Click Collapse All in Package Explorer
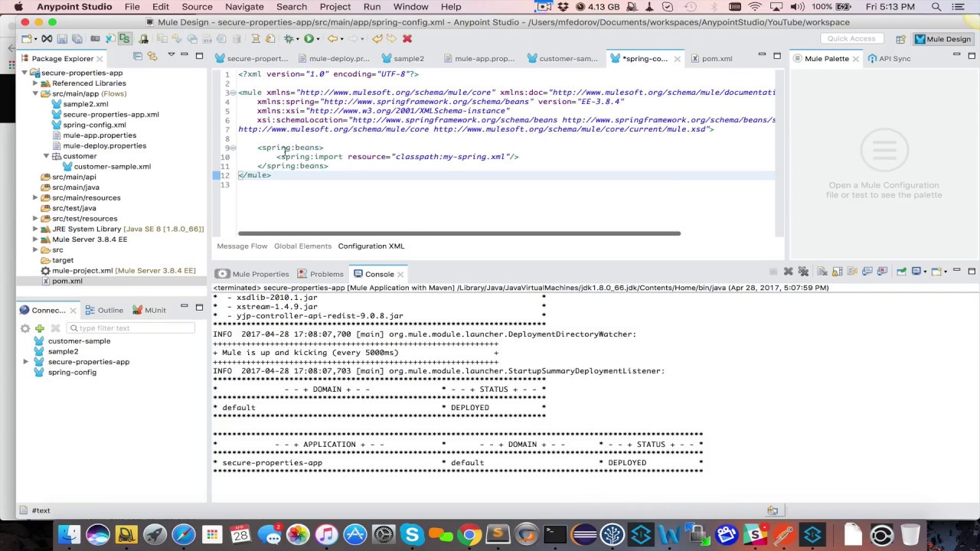 point(138,55)
